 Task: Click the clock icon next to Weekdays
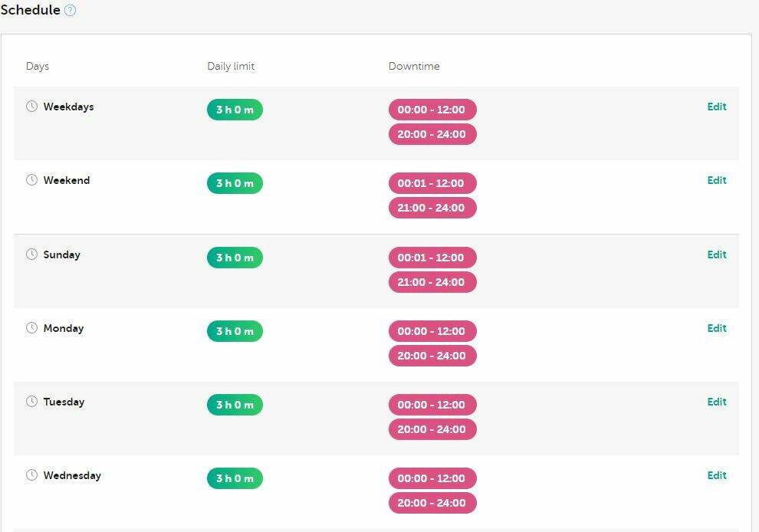coord(31,107)
